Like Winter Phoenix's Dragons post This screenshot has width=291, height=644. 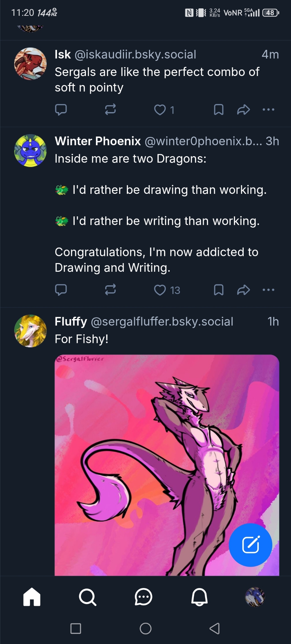pyautogui.click(x=160, y=290)
